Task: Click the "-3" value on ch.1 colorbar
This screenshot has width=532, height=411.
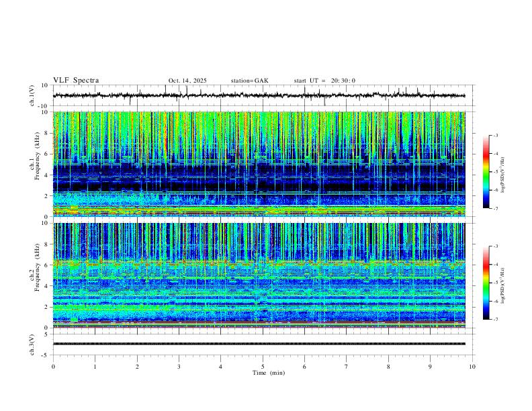Action: [x=495, y=135]
